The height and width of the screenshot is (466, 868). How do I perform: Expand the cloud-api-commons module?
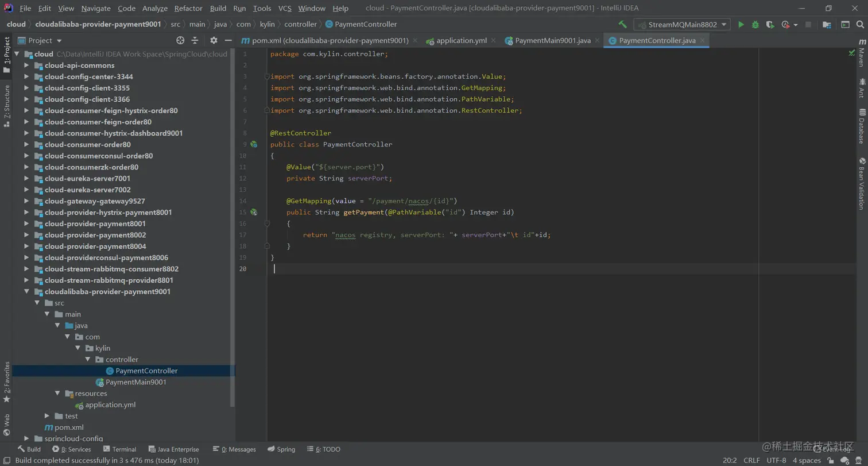coord(26,66)
